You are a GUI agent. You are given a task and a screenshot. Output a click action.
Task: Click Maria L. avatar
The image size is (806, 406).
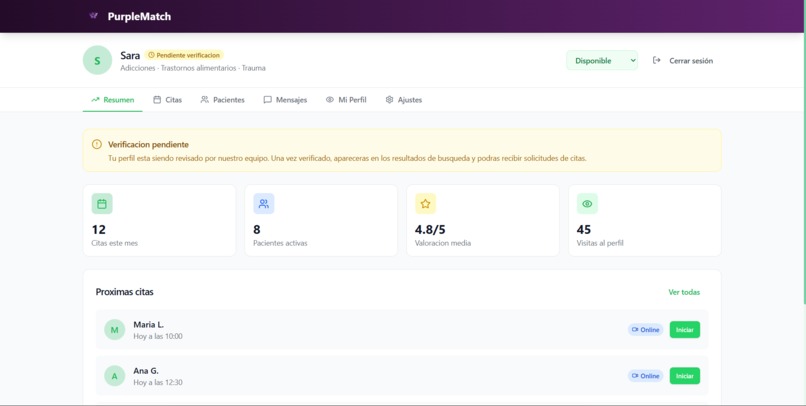(x=115, y=330)
